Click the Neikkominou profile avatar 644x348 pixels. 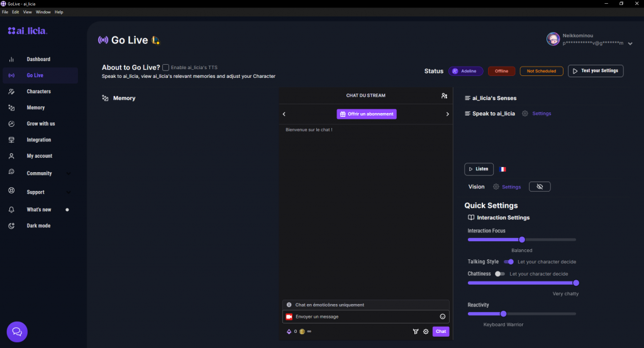pyautogui.click(x=553, y=39)
